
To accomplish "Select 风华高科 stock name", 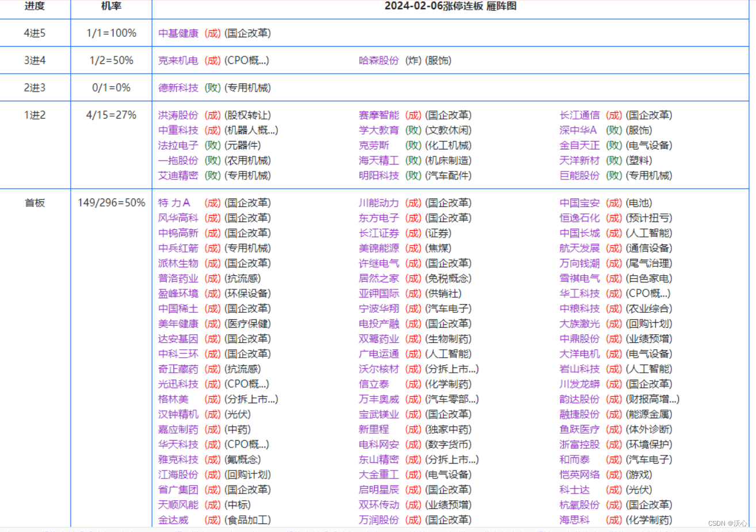I will click(x=178, y=218).
